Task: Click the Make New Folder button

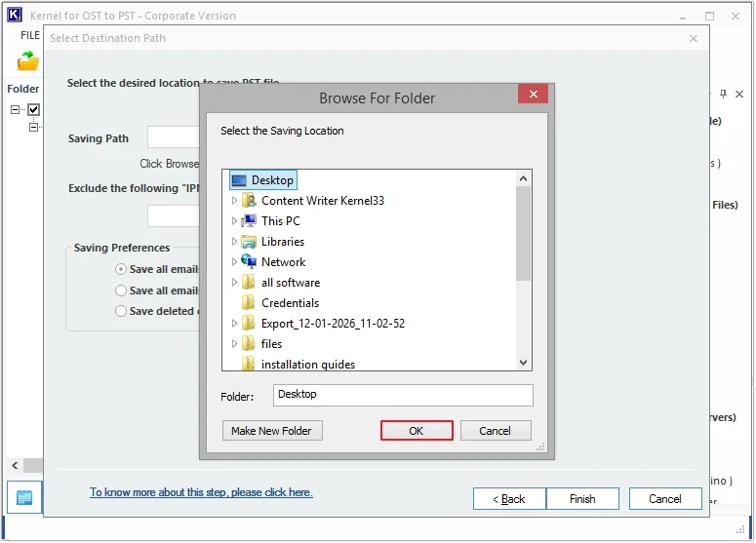Action: pyautogui.click(x=272, y=431)
